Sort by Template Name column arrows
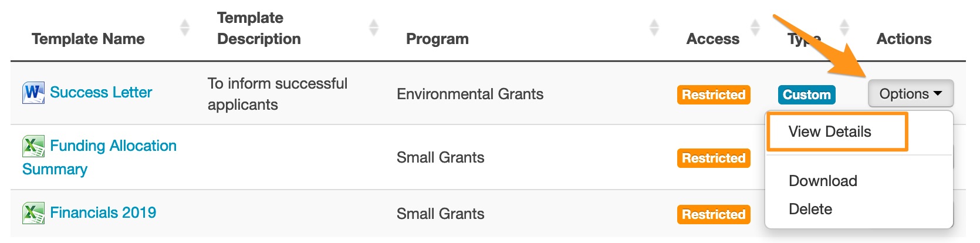 [185, 28]
